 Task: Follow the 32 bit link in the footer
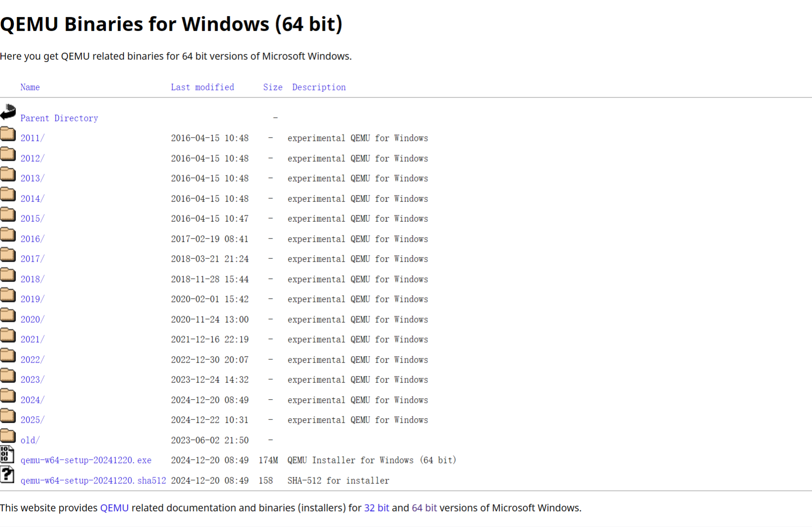[x=377, y=508]
